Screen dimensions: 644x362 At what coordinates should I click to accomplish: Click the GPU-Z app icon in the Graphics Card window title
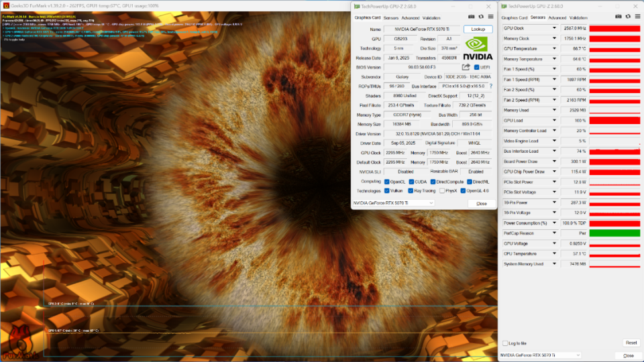[x=357, y=7]
